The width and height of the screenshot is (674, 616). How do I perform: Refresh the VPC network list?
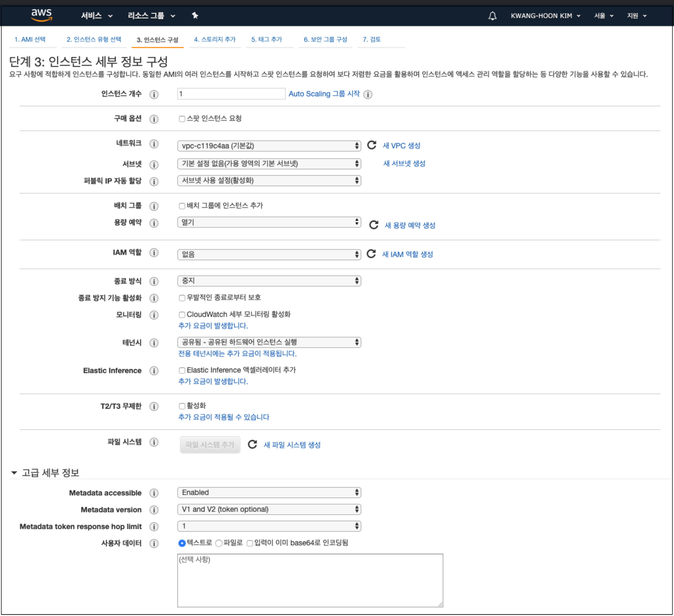pyautogui.click(x=372, y=145)
